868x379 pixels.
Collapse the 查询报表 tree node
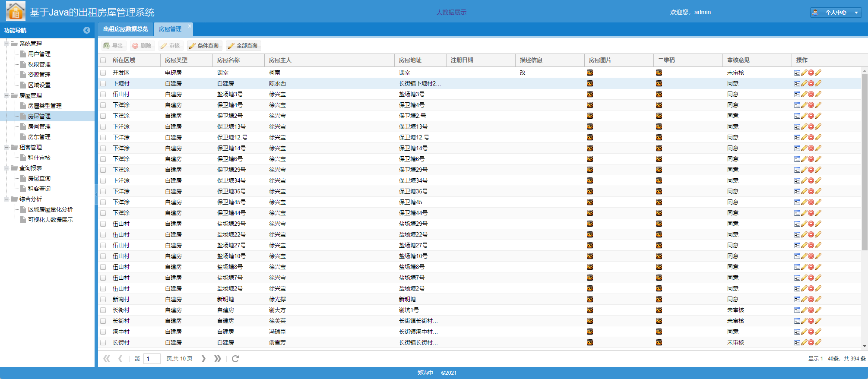coord(6,168)
